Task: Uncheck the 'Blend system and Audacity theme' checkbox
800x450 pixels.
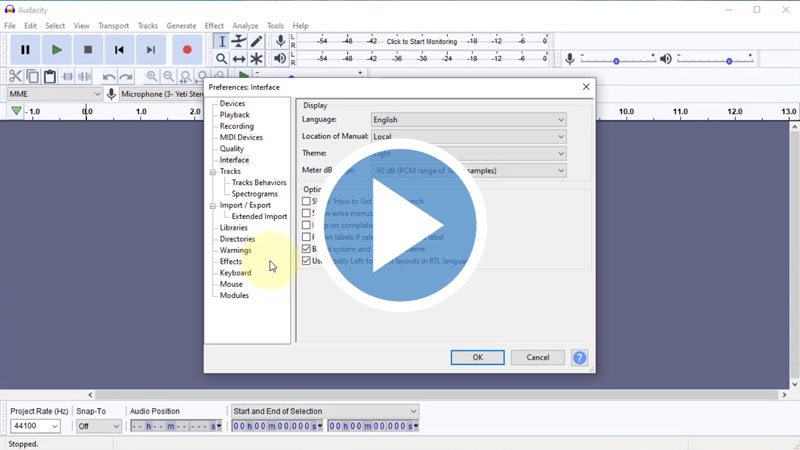Action: tap(307, 249)
